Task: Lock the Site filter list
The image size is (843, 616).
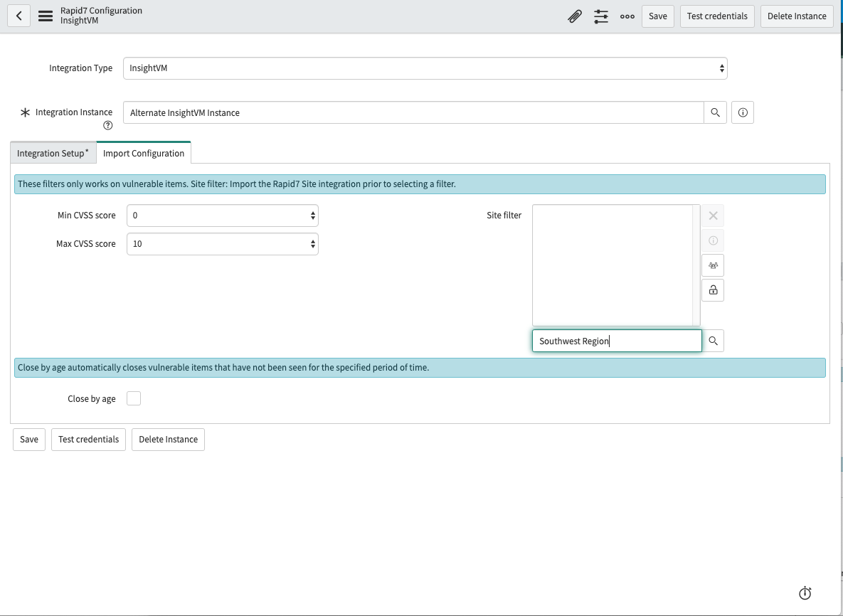Action: pos(713,290)
